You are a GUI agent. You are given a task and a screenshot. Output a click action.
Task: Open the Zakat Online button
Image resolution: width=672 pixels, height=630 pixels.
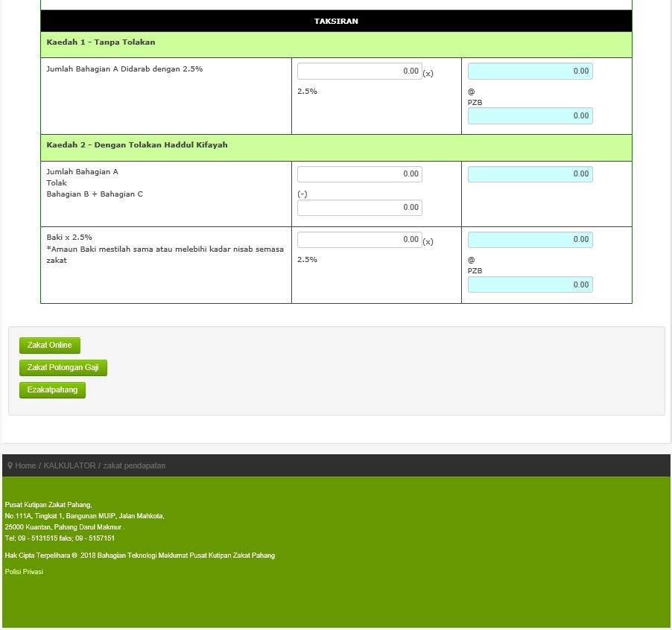(x=50, y=346)
